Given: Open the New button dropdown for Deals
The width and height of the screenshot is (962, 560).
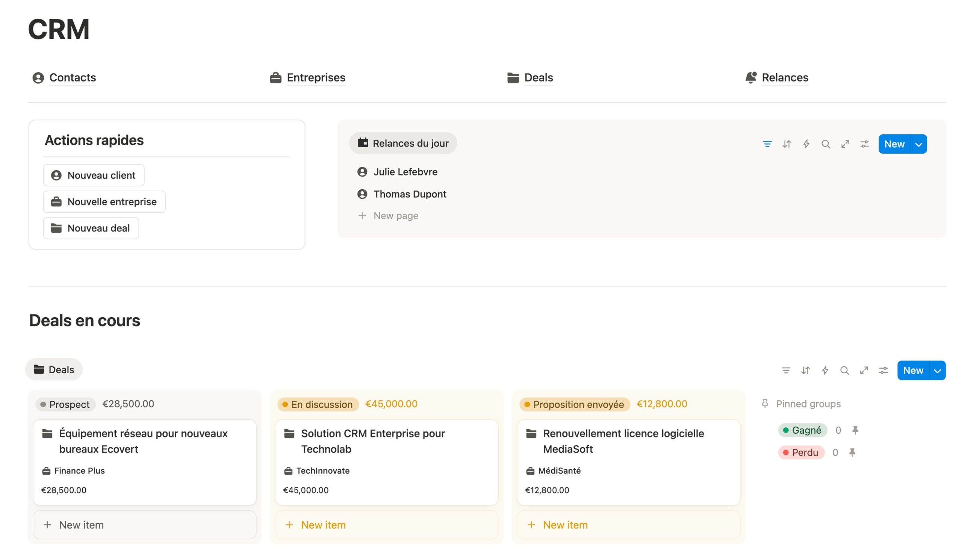Looking at the screenshot, I should coord(936,370).
